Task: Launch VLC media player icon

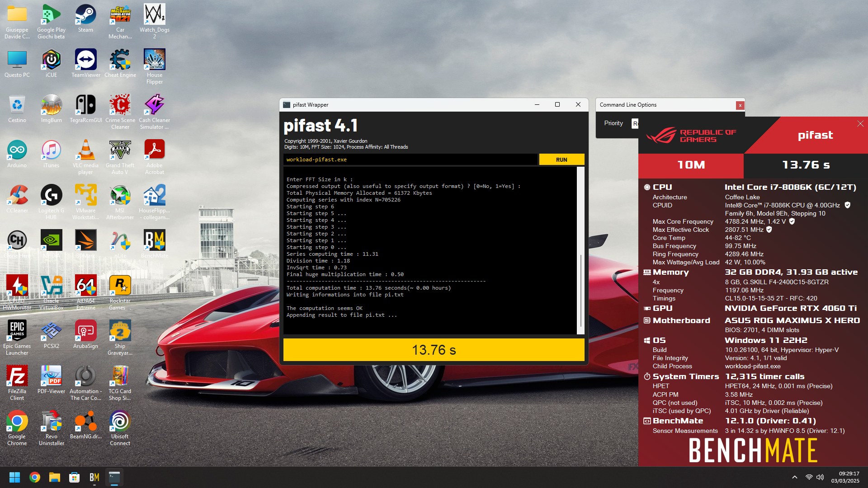Action: (x=85, y=157)
